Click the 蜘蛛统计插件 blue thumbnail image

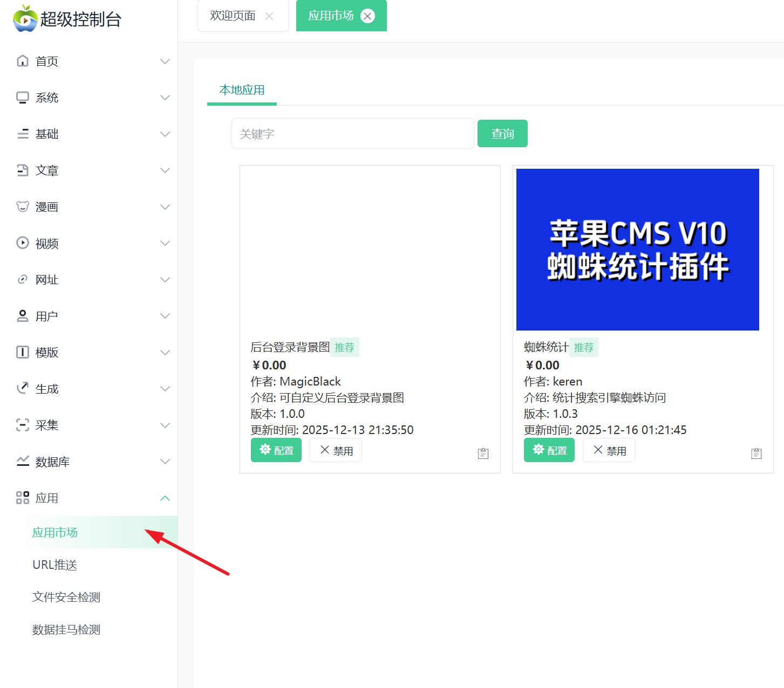pyautogui.click(x=638, y=250)
